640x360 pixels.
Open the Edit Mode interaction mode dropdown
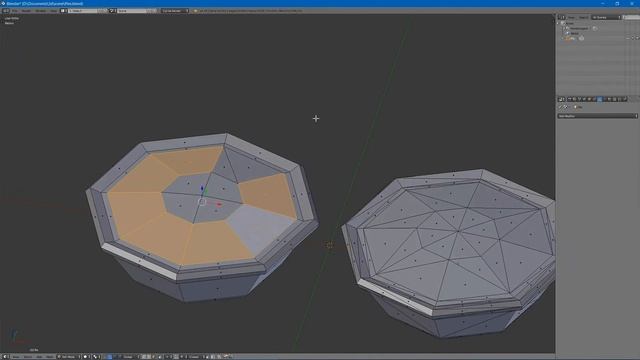pyautogui.click(x=69, y=356)
